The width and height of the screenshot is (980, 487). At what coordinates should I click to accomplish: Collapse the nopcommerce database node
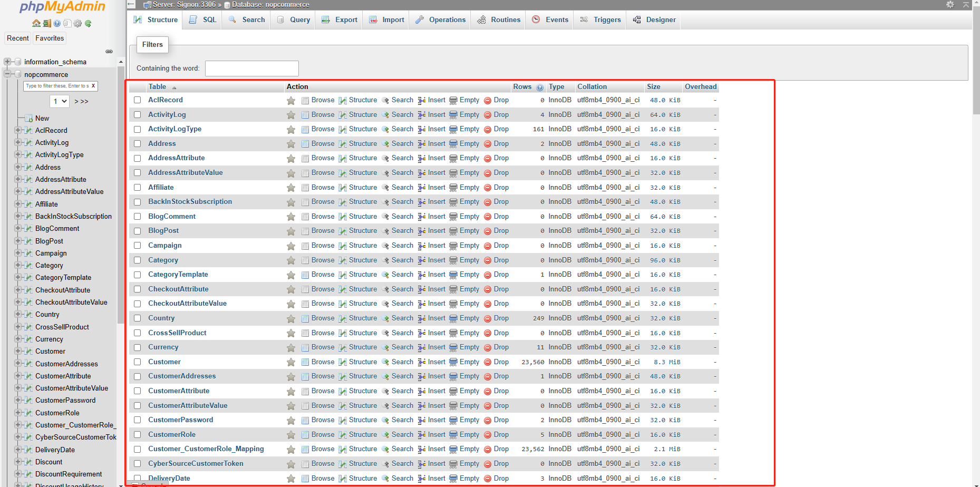[x=7, y=74]
